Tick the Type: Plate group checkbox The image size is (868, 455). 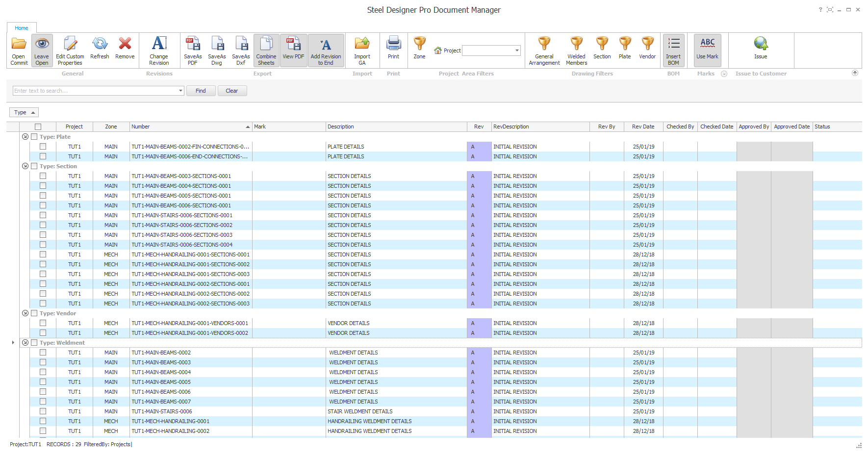(34, 137)
